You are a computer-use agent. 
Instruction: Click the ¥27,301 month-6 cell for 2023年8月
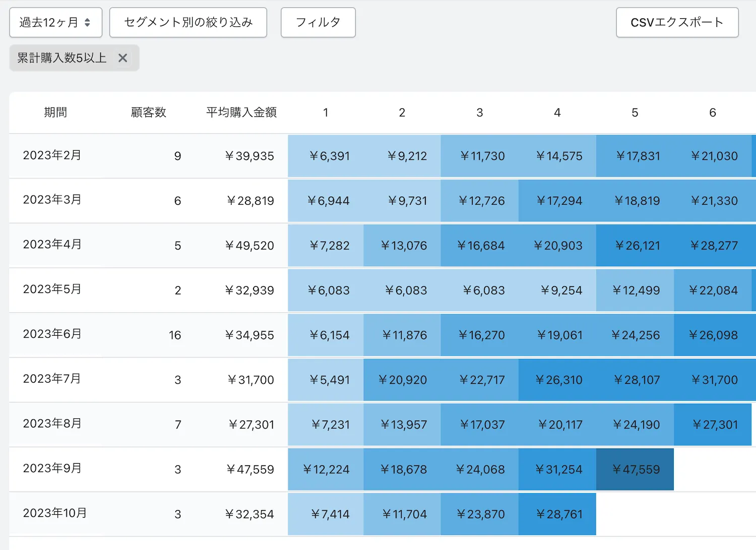pyautogui.click(x=715, y=425)
